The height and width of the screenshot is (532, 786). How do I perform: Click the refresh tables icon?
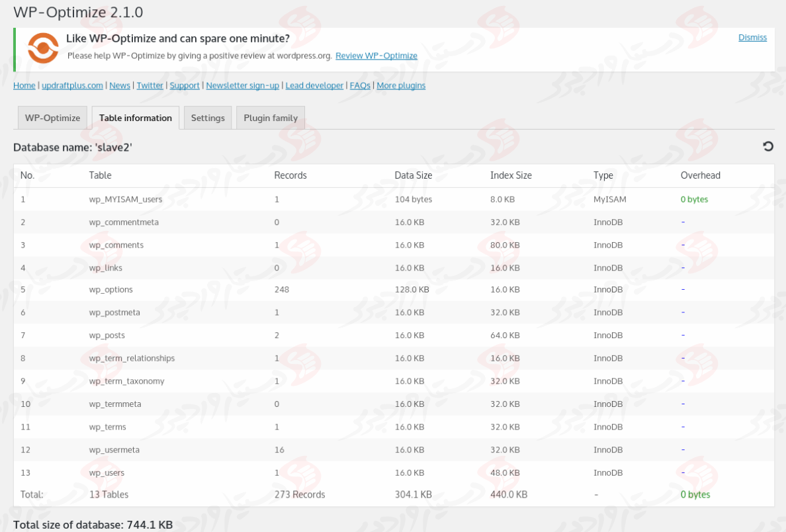point(767,147)
